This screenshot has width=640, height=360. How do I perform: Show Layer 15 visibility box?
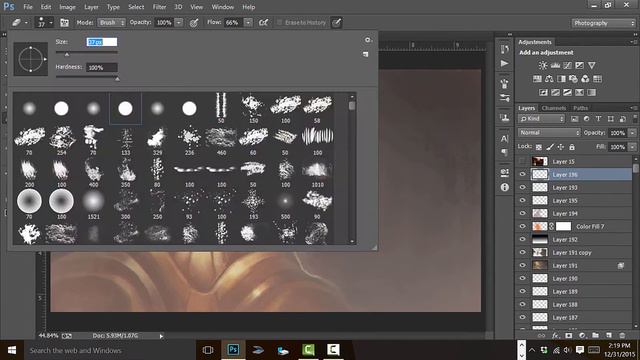click(522, 161)
